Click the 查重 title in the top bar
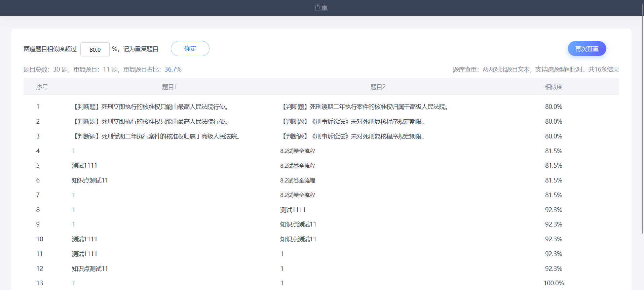644x290 pixels. (x=321, y=8)
